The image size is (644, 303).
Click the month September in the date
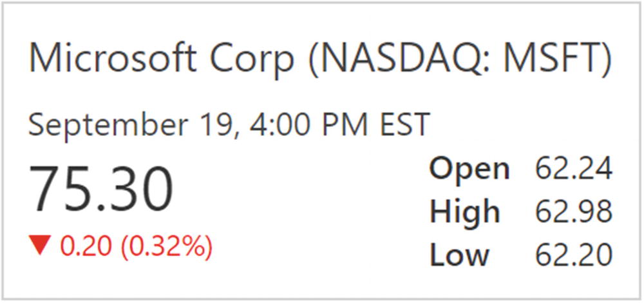click(x=97, y=124)
